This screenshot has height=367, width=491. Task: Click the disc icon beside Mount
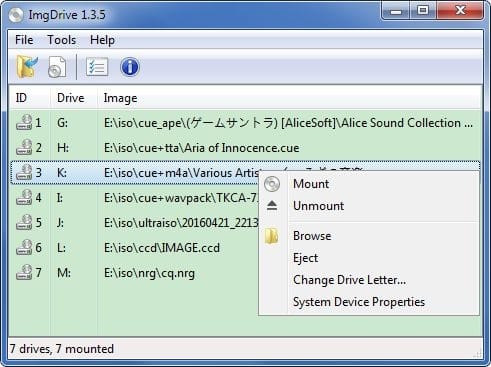[x=272, y=184]
